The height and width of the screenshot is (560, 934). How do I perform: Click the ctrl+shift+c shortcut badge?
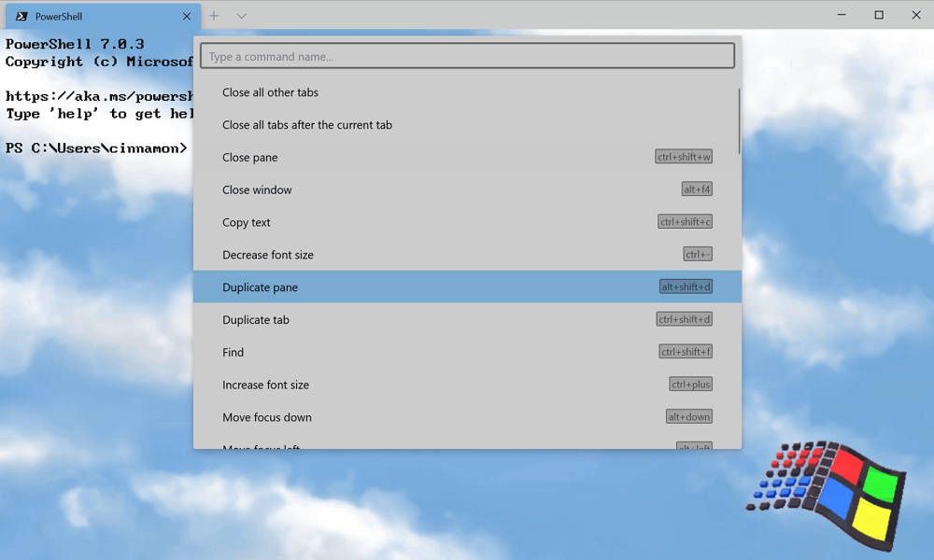click(x=685, y=221)
